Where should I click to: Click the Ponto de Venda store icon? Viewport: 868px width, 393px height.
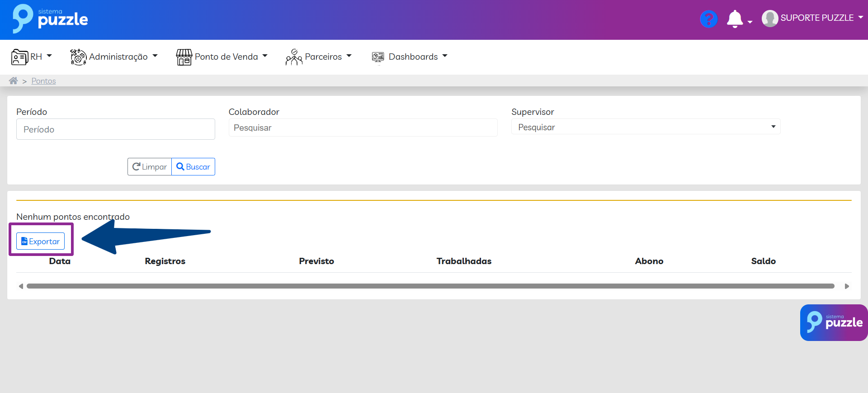[184, 57]
